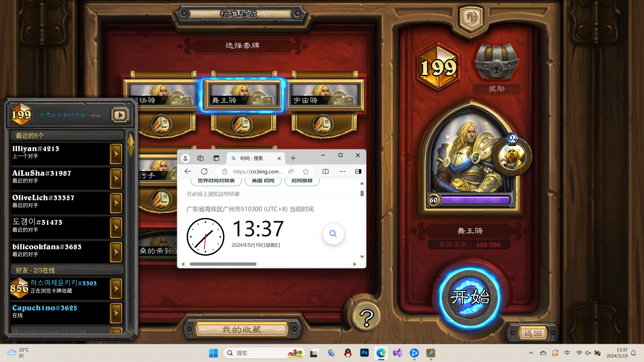The width and height of the screenshot is (644, 362).
Task: Click the friends list scrollbar handle
Action: click(131, 145)
